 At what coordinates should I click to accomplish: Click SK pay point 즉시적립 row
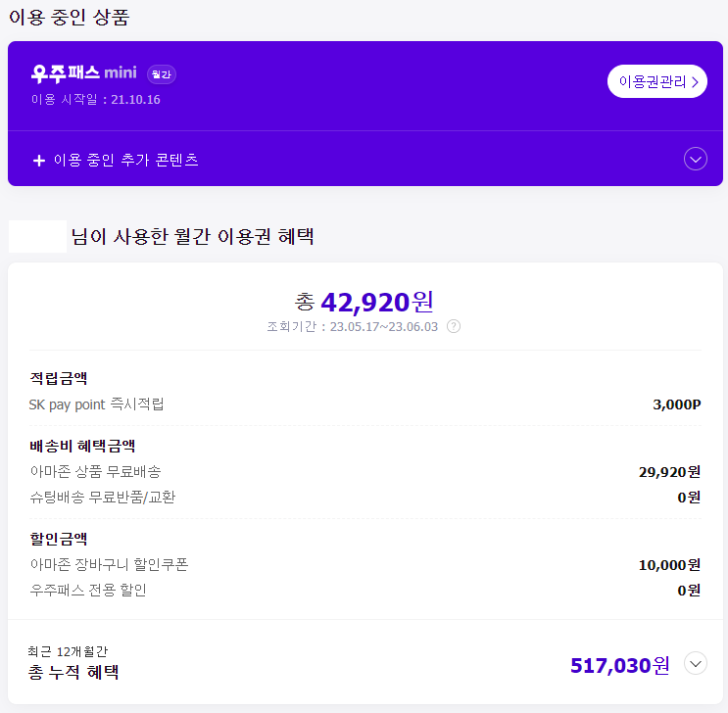(x=364, y=404)
